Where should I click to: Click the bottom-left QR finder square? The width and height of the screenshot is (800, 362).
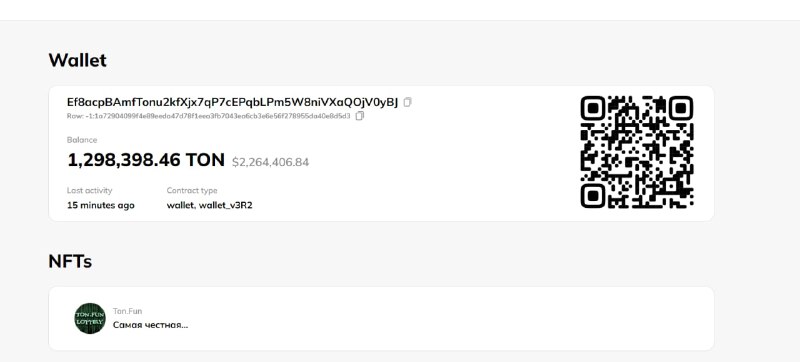pyautogui.click(x=593, y=196)
